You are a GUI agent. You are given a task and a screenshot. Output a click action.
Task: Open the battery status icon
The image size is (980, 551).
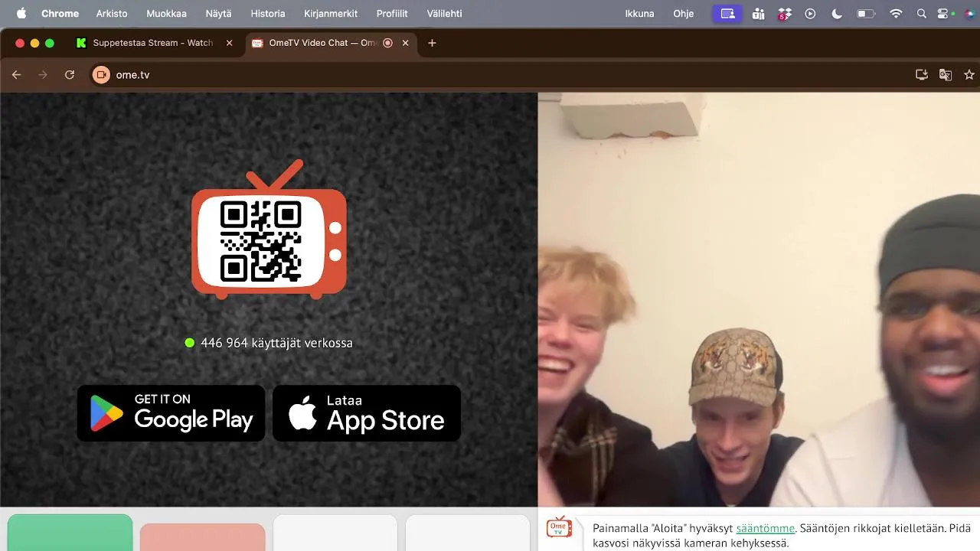tap(866, 14)
